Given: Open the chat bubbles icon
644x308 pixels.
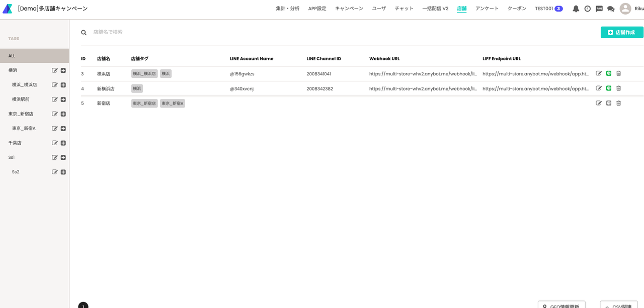Looking at the screenshot, I should pyautogui.click(x=611, y=9).
